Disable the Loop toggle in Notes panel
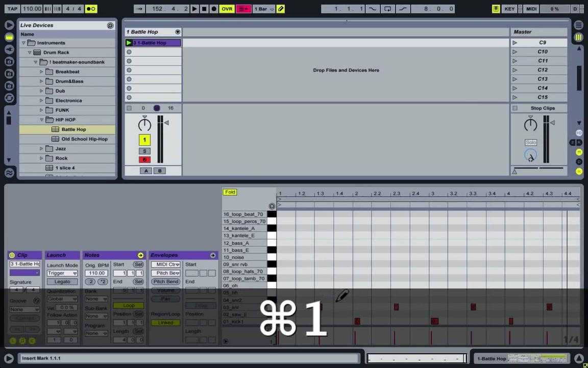The width and height of the screenshot is (588, 368). tap(129, 305)
